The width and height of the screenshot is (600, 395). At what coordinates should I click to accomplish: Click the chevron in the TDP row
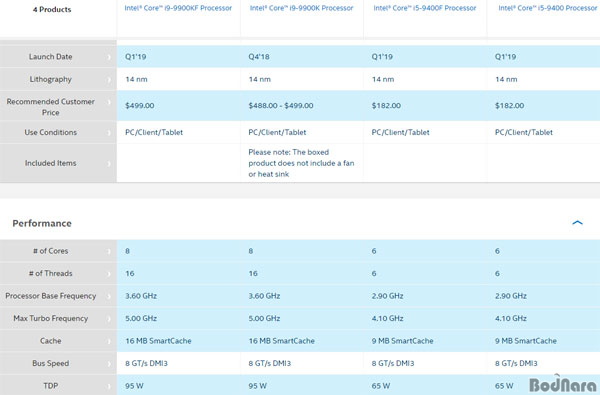click(109, 386)
